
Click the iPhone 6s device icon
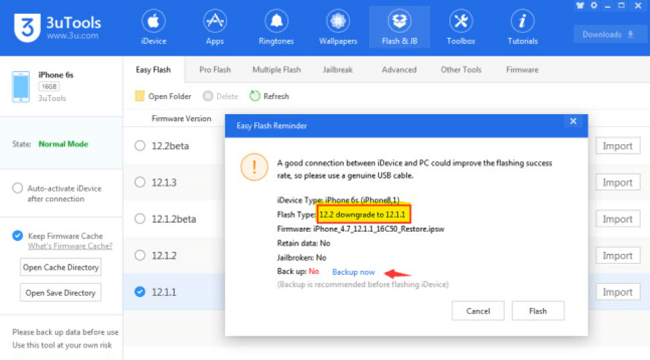coord(21,87)
